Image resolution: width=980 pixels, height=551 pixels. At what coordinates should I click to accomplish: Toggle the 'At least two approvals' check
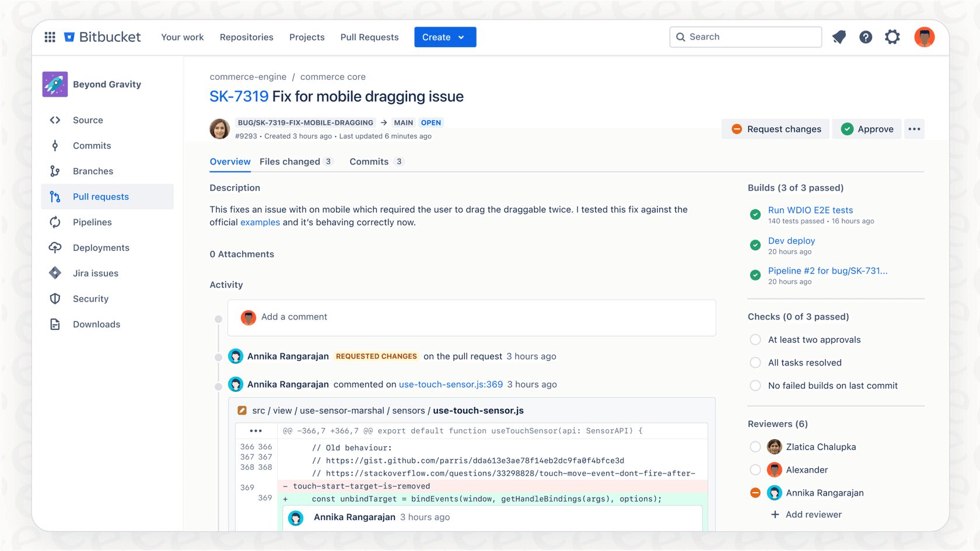pyautogui.click(x=755, y=339)
